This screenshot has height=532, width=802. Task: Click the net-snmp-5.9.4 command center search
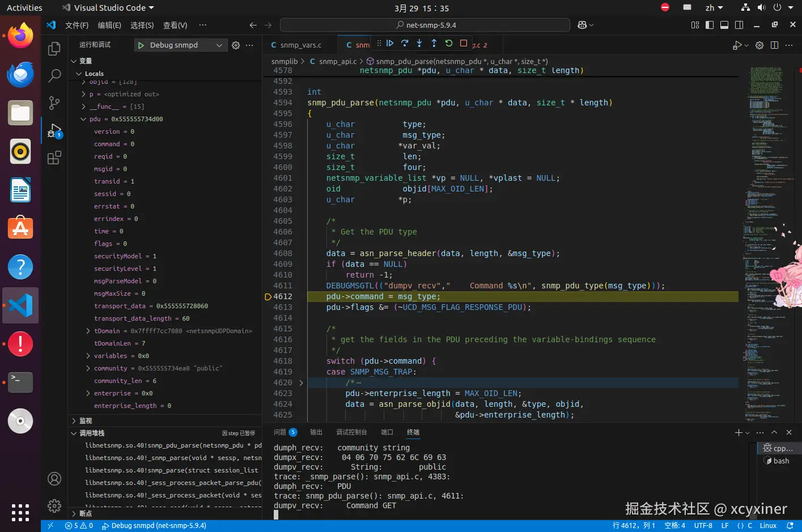425,25
